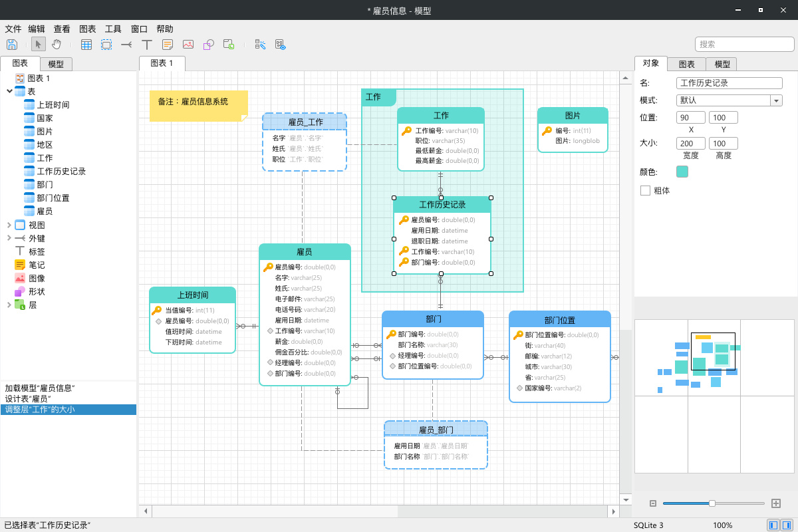Activate the hand pan tool

point(57,45)
